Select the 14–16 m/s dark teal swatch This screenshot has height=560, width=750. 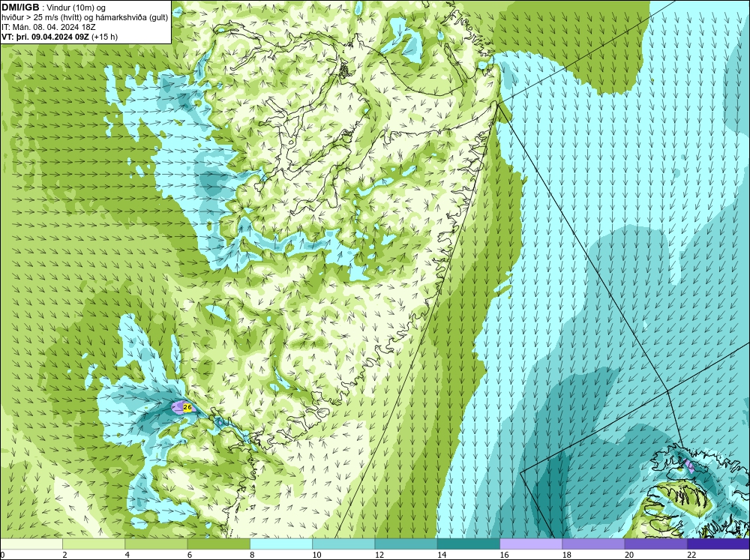tap(469, 544)
